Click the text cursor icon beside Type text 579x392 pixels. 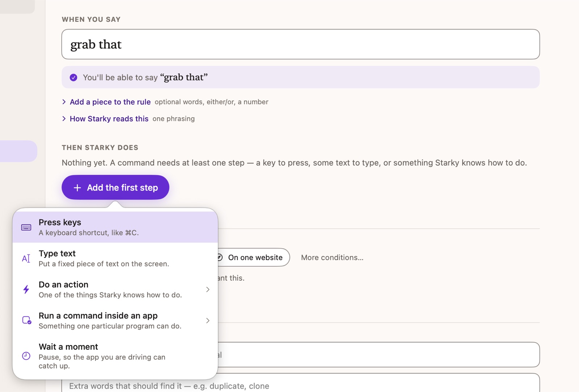26,259
